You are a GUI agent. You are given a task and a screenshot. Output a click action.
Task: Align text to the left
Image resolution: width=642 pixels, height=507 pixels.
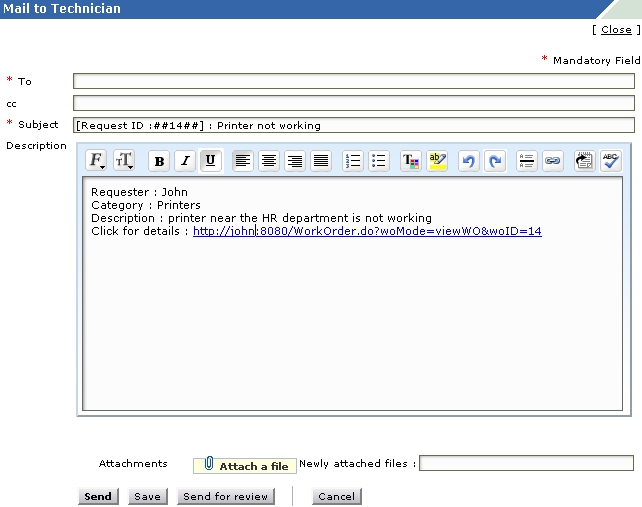point(243,161)
